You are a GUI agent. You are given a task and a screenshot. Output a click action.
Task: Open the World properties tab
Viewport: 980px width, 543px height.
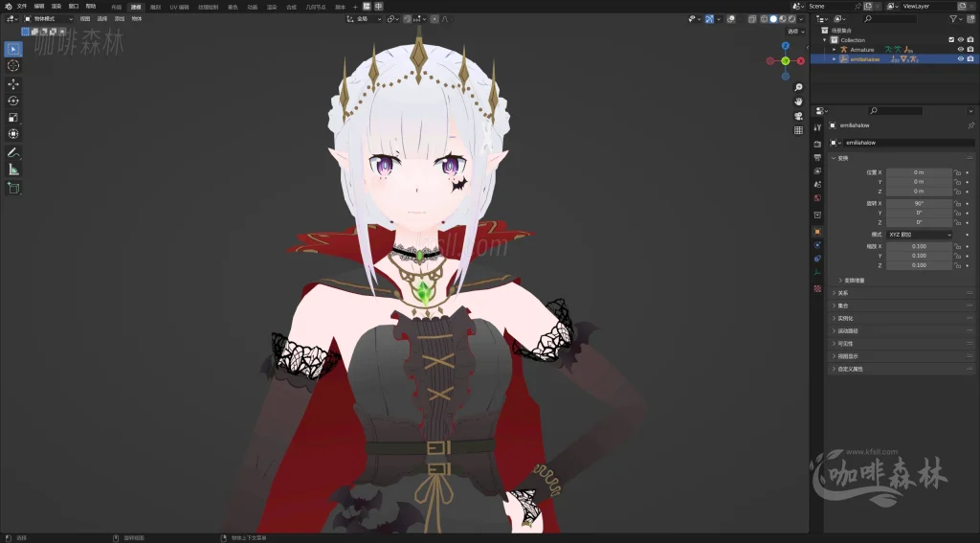click(x=817, y=197)
